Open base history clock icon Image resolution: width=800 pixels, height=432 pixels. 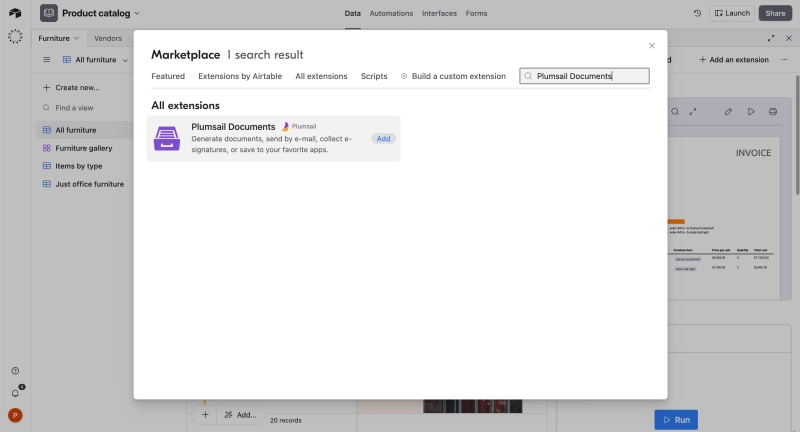(697, 13)
